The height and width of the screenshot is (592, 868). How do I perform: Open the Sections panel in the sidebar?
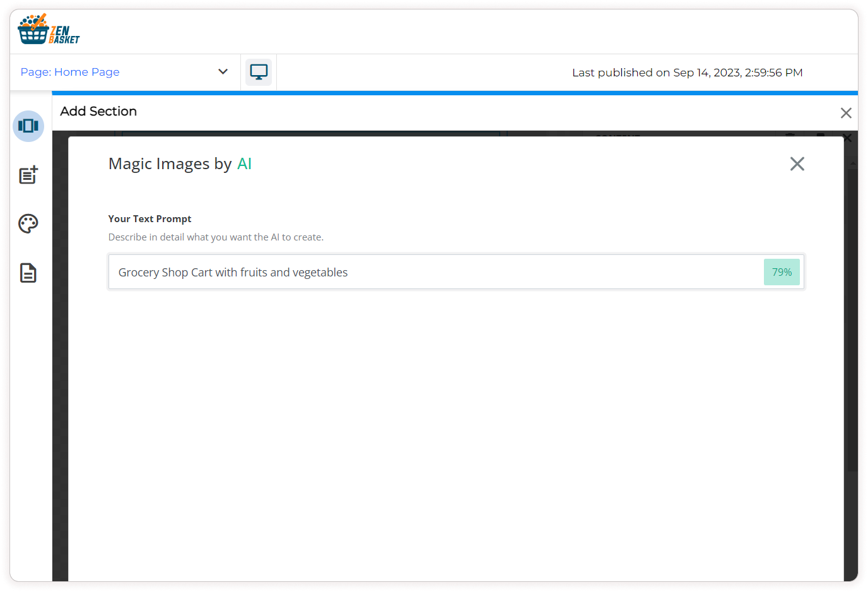(x=28, y=126)
